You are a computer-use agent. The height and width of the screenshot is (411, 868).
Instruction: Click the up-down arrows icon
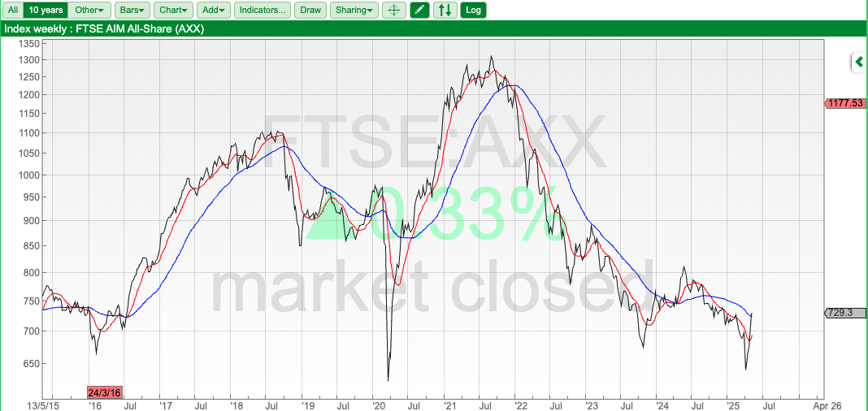(x=445, y=10)
